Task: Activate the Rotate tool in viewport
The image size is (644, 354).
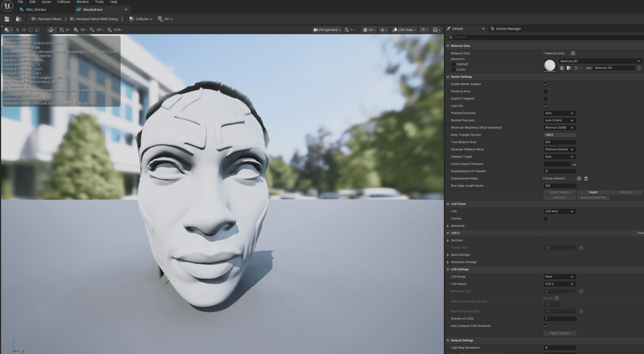Action: click(x=31, y=30)
